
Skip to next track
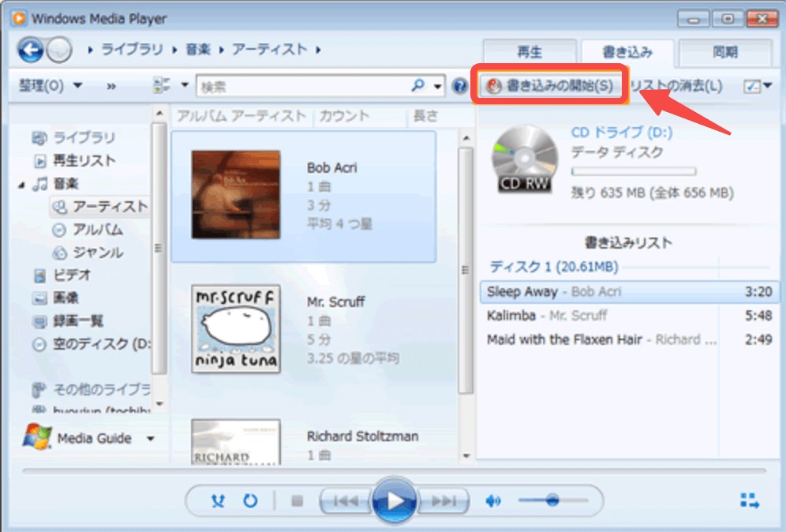click(444, 500)
